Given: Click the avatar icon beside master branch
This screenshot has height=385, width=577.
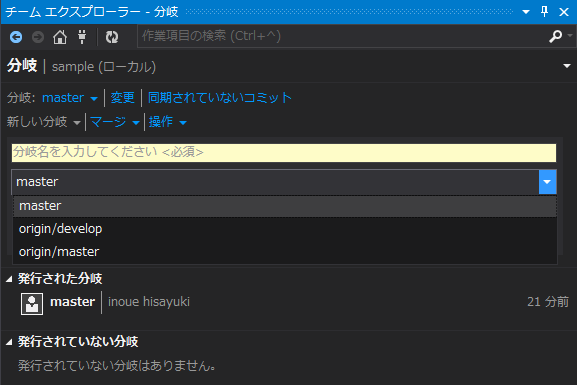Looking at the screenshot, I should click(32, 304).
